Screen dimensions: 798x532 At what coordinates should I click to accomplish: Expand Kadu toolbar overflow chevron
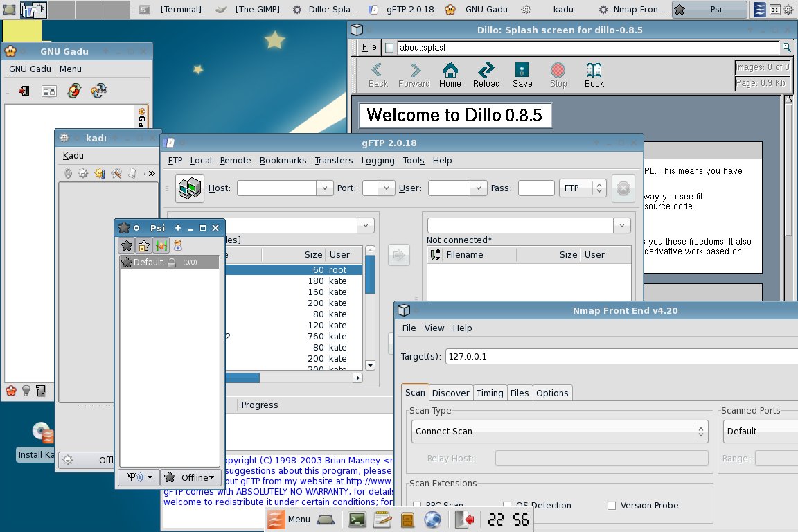(x=151, y=174)
